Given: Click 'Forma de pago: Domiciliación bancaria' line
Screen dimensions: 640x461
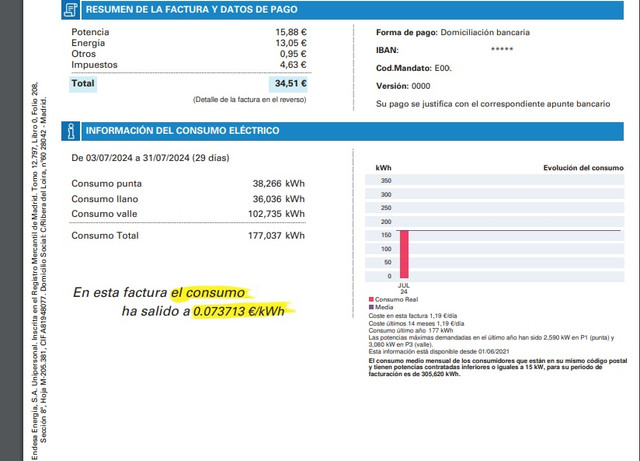Looking at the screenshot, I should point(453,32).
